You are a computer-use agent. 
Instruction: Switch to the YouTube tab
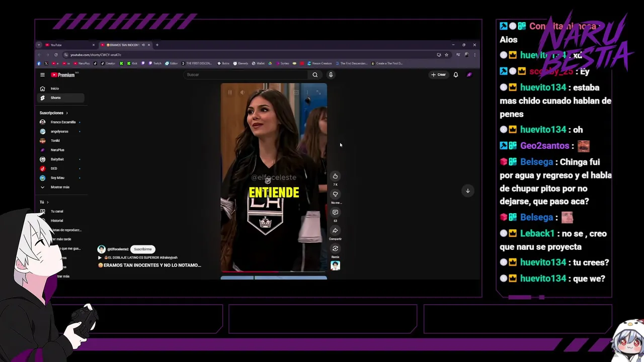68,45
